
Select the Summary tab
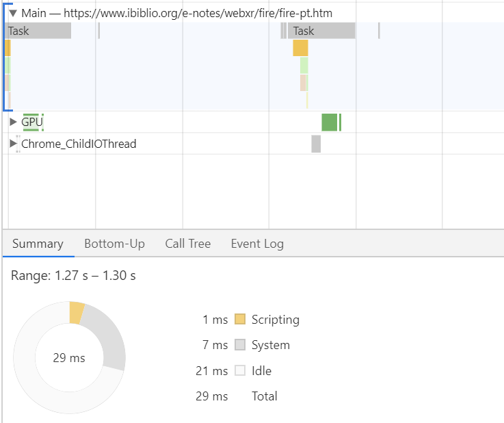click(38, 244)
